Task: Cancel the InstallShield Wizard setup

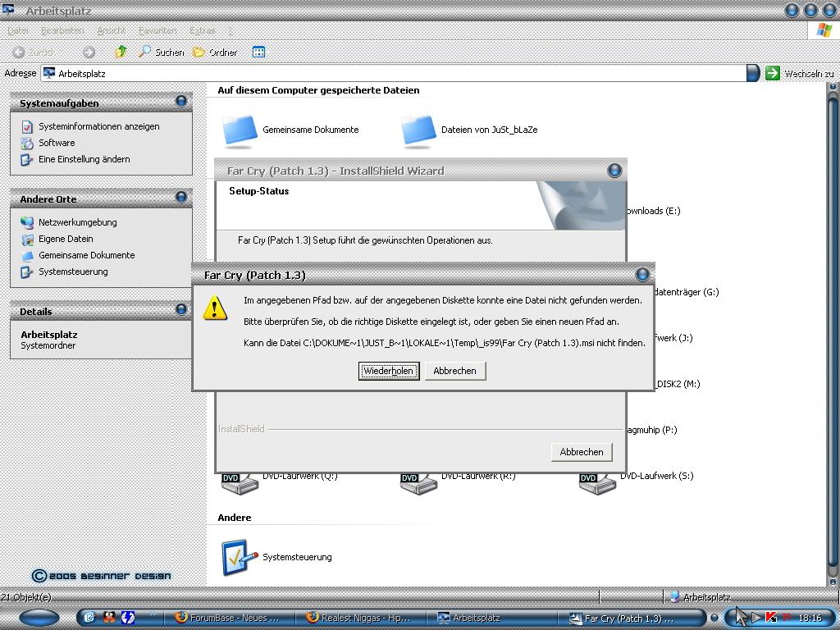Action: click(x=582, y=452)
